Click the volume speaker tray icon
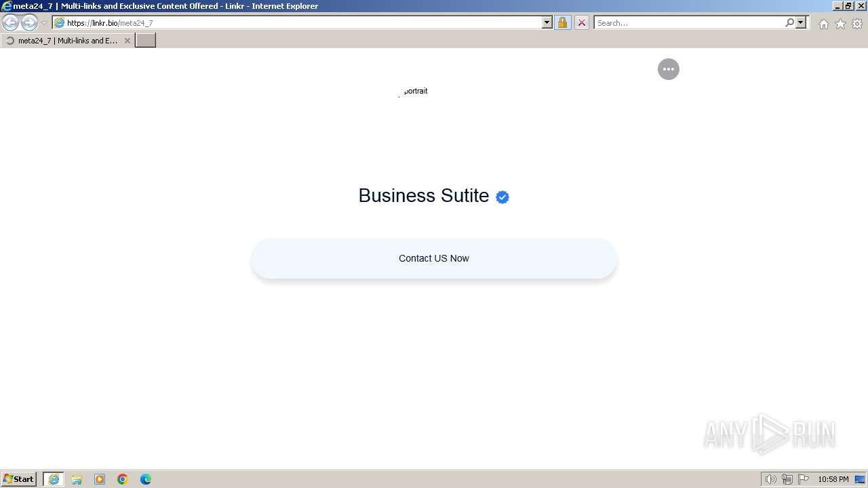Viewport: 868px width, 488px height. click(x=770, y=479)
